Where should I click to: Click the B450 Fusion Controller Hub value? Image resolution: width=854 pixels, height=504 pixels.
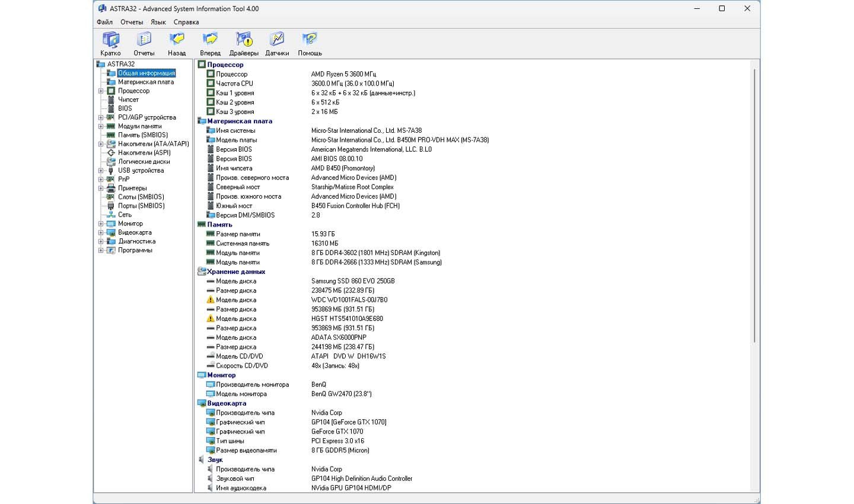(x=355, y=206)
